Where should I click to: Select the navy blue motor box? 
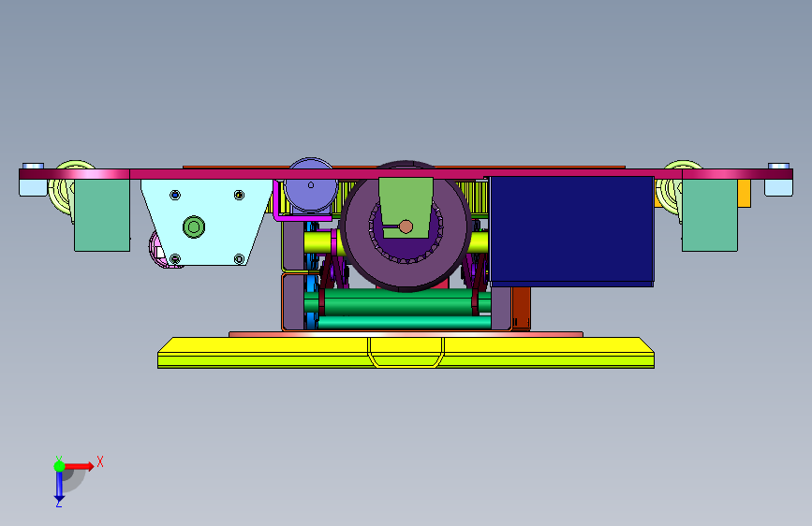pyautogui.click(x=571, y=231)
